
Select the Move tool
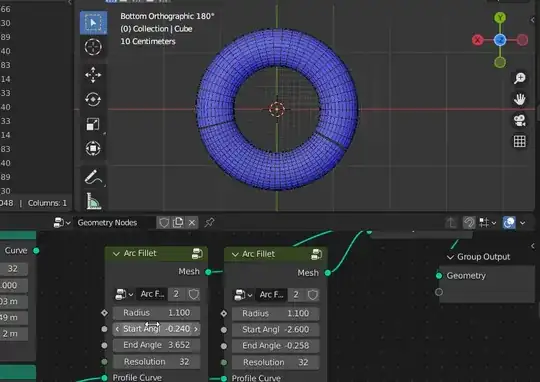(93, 75)
